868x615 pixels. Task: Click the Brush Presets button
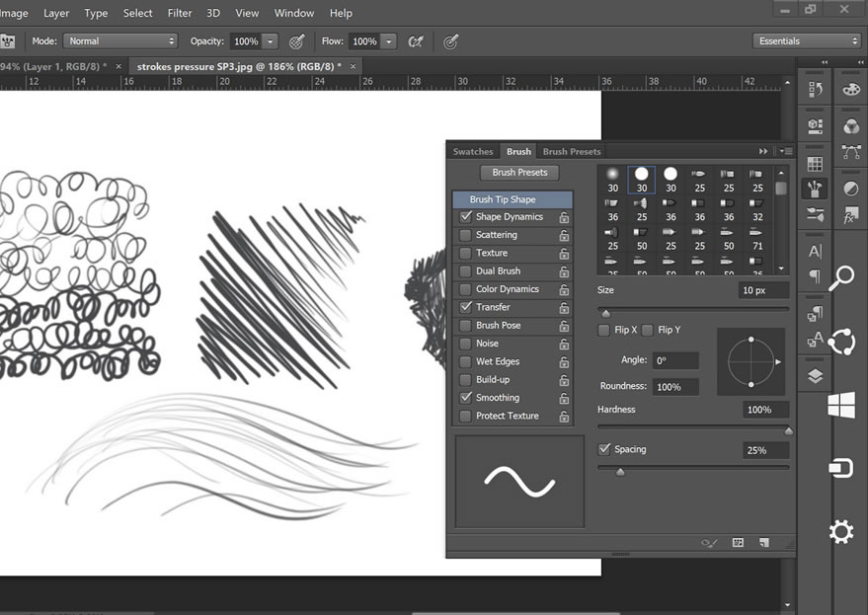(x=519, y=173)
